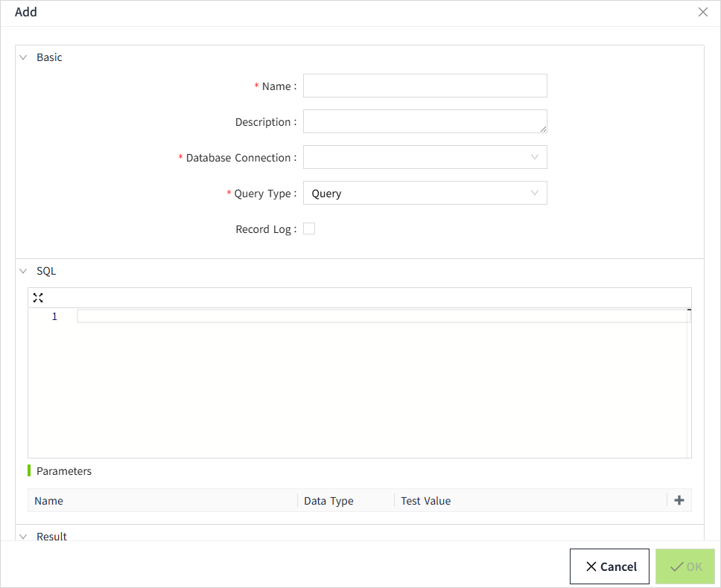
Task: Focus the Name input field
Action: (x=425, y=86)
